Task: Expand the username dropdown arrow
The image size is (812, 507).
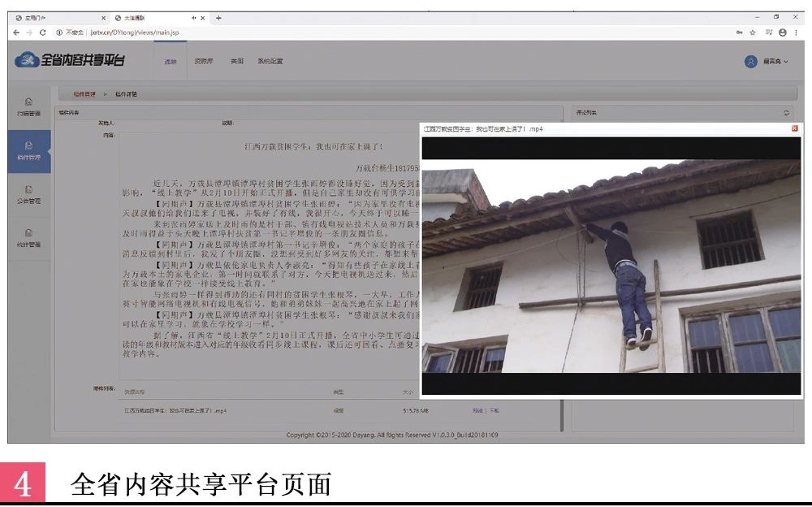Action: tap(786, 61)
